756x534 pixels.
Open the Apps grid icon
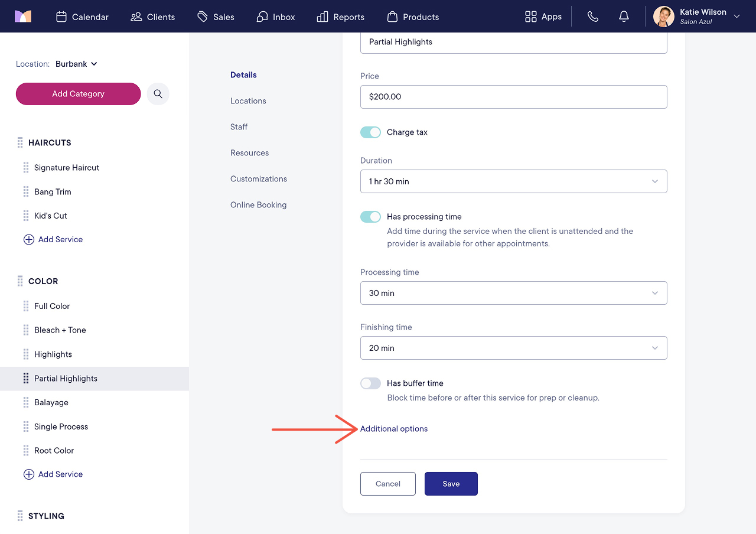coord(531,17)
